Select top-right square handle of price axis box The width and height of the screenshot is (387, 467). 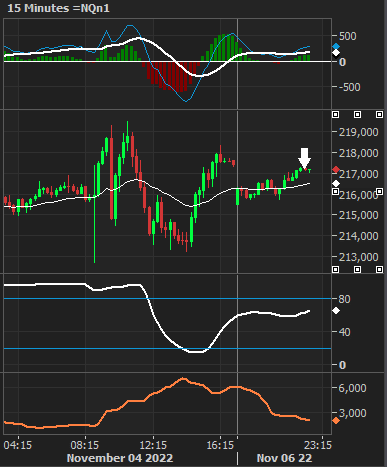(379, 115)
